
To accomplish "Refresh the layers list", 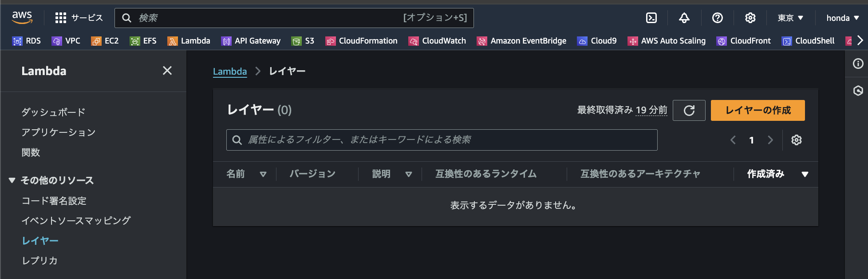I will (x=689, y=110).
